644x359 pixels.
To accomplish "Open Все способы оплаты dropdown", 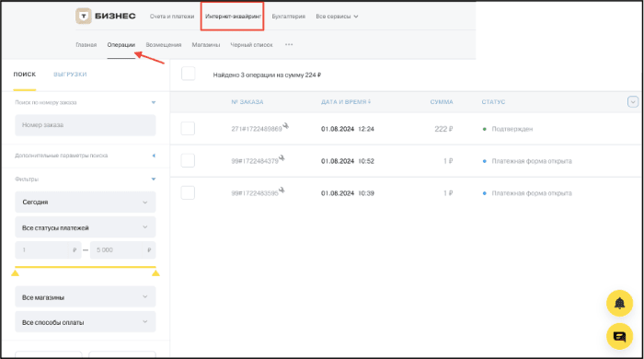I will coord(86,322).
